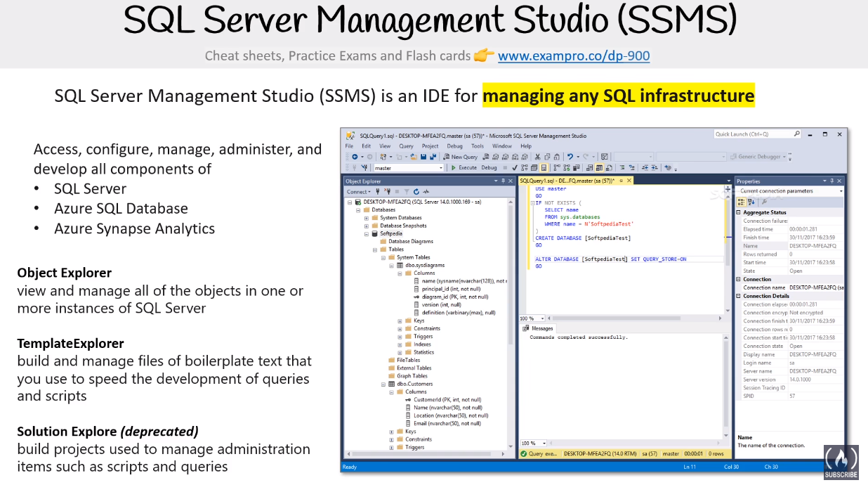This screenshot has width=868, height=485.
Task: Click the Activity Monitor icon in Object Explorer
Action: [426, 192]
